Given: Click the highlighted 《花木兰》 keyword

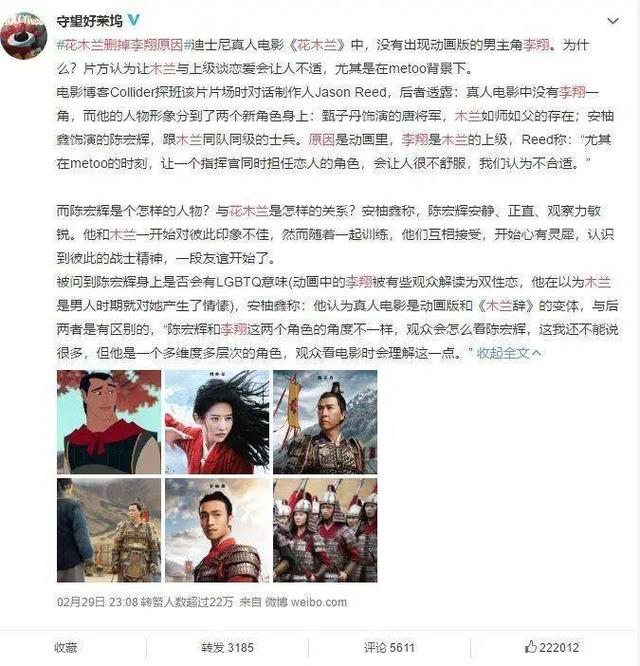Looking at the screenshot, I should pyautogui.click(x=317, y=45).
